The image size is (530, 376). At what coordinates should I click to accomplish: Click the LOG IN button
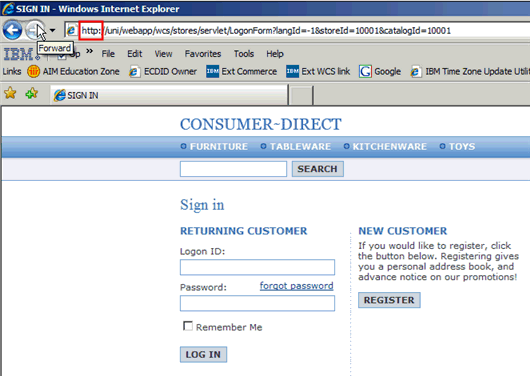(203, 354)
